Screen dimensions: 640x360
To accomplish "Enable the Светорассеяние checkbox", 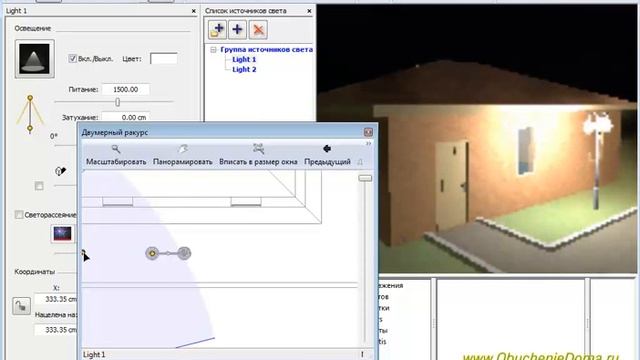I will [x=19, y=215].
